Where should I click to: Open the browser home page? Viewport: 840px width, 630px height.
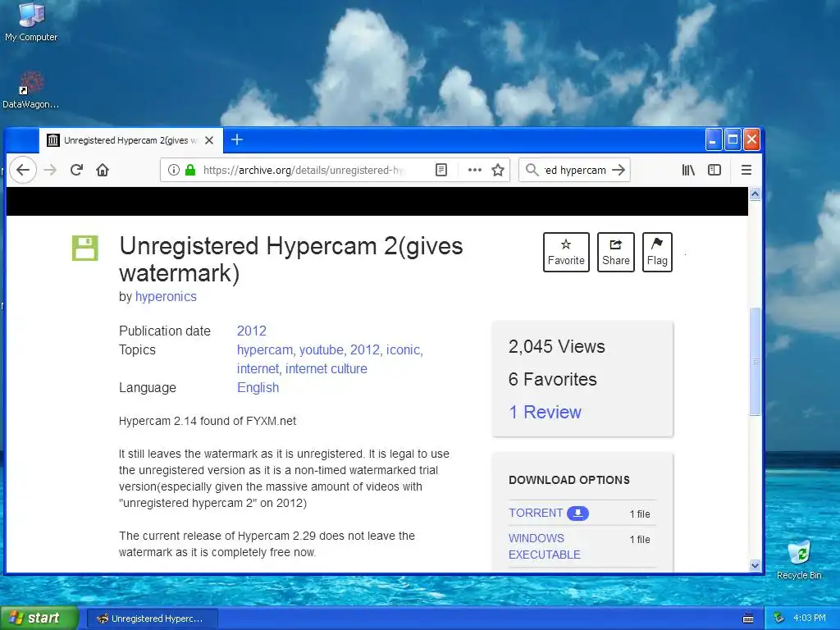coord(103,170)
